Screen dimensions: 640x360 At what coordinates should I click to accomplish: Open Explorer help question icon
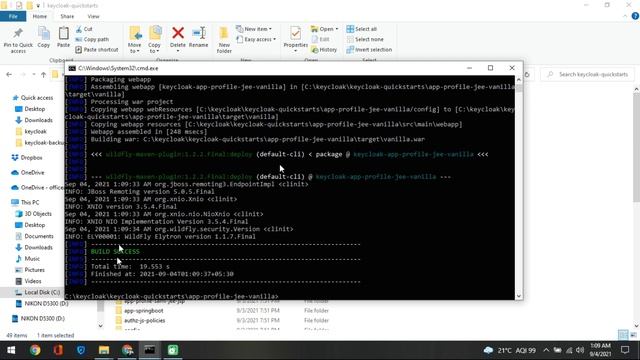(635, 16)
